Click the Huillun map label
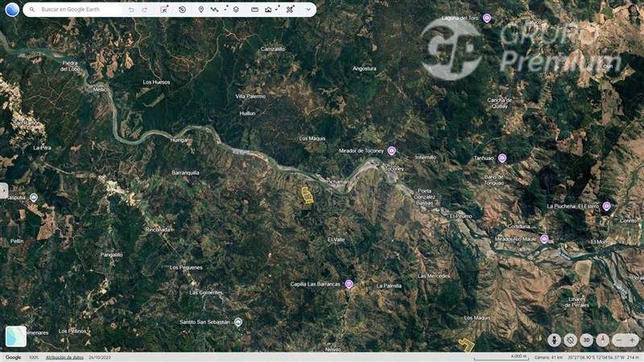Viewport: 644px width, 362px height. [x=248, y=113]
